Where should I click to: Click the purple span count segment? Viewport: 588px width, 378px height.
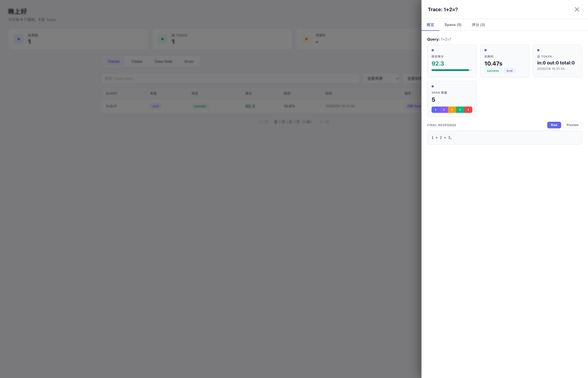(x=444, y=110)
